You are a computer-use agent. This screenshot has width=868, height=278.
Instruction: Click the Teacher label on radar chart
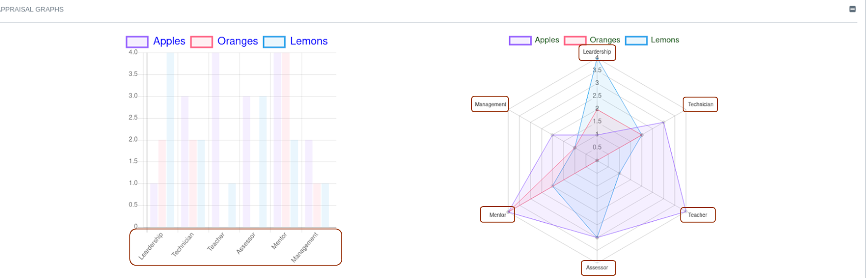697,215
